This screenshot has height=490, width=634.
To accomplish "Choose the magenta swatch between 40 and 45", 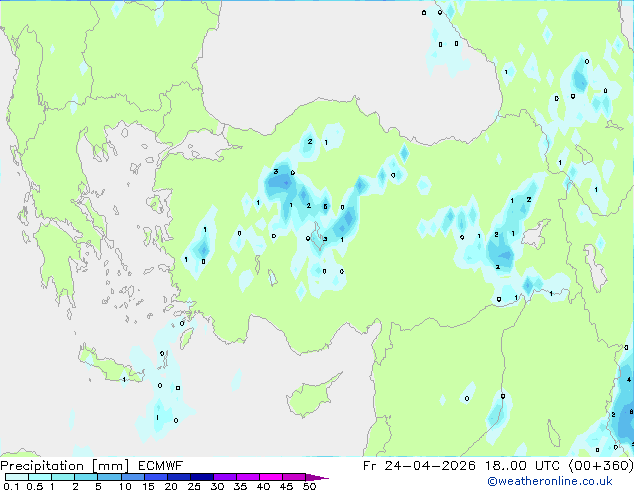I will pos(271,477).
